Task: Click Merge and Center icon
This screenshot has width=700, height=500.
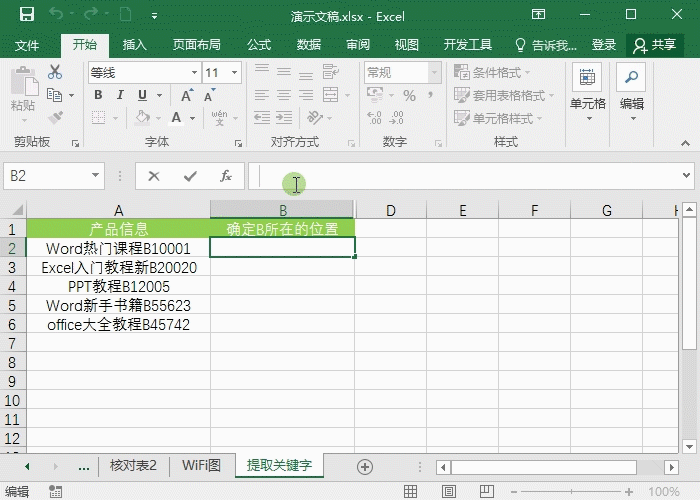Action: (331, 95)
